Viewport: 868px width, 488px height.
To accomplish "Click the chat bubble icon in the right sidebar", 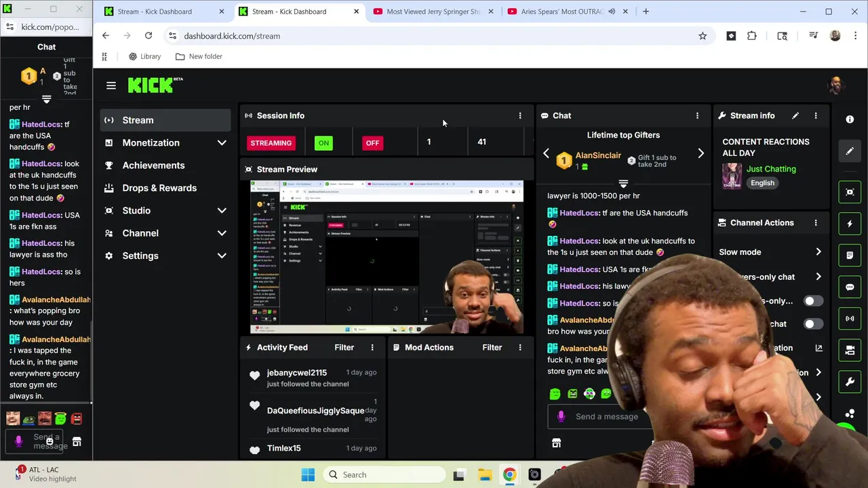I will [x=850, y=287].
